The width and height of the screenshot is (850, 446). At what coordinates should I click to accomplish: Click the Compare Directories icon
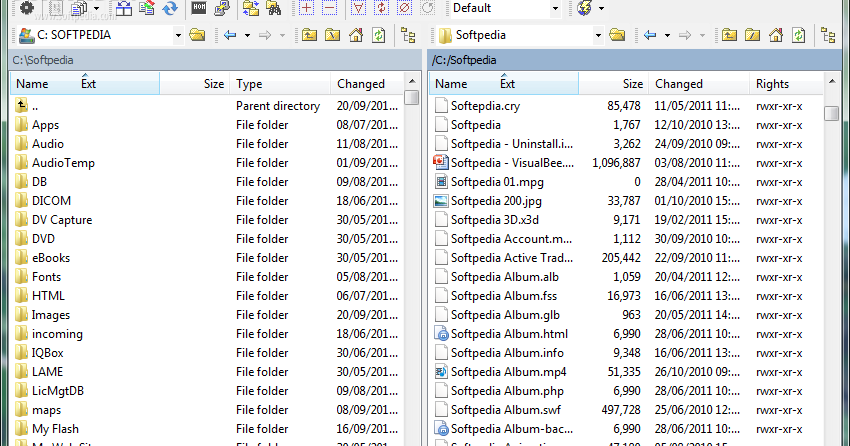click(124, 8)
